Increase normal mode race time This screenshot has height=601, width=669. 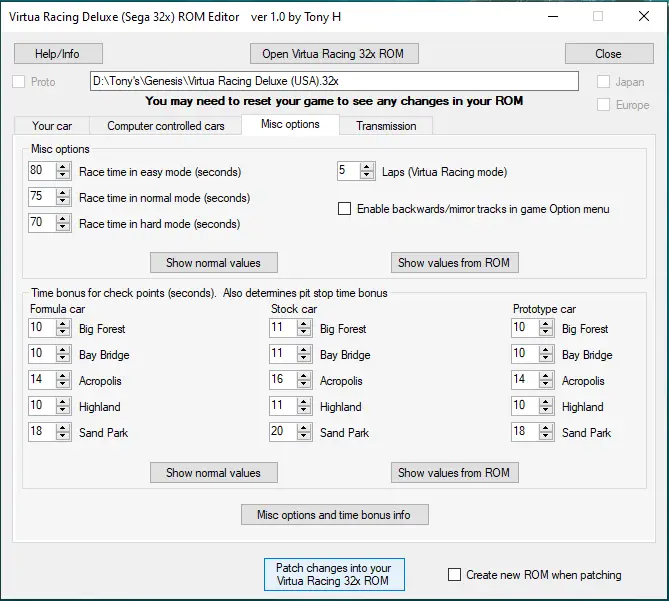pos(63,193)
